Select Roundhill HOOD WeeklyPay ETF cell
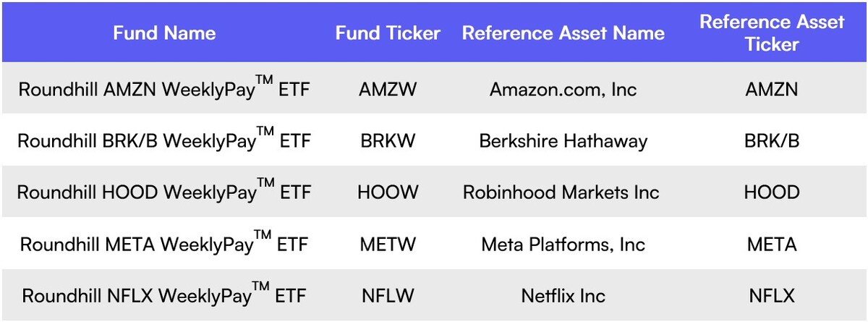 [x=164, y=192]
